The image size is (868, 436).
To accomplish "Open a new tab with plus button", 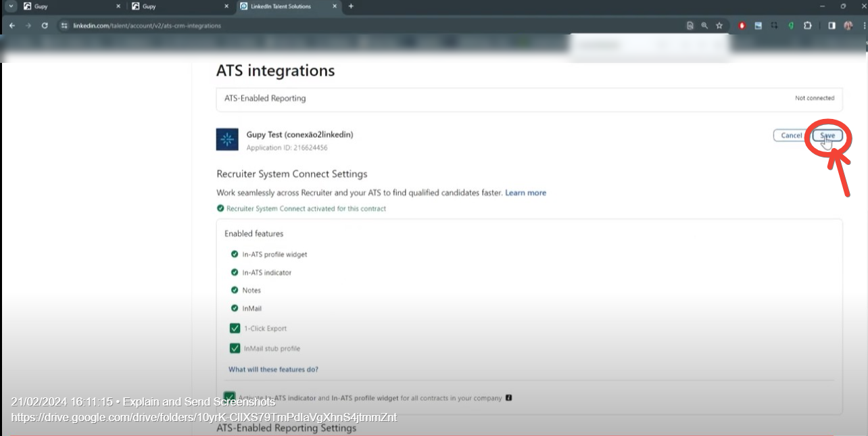I will pyautogui.click(x=351, y=6).
